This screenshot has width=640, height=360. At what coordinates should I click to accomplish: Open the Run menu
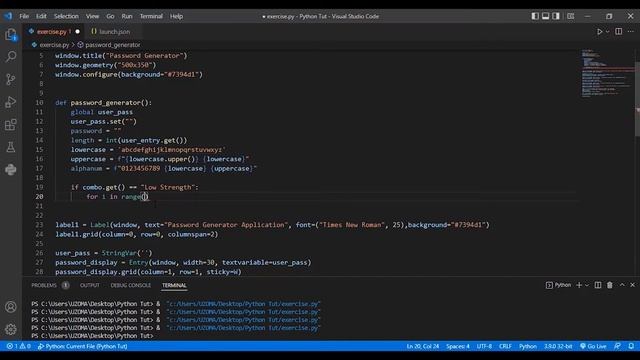127,16
